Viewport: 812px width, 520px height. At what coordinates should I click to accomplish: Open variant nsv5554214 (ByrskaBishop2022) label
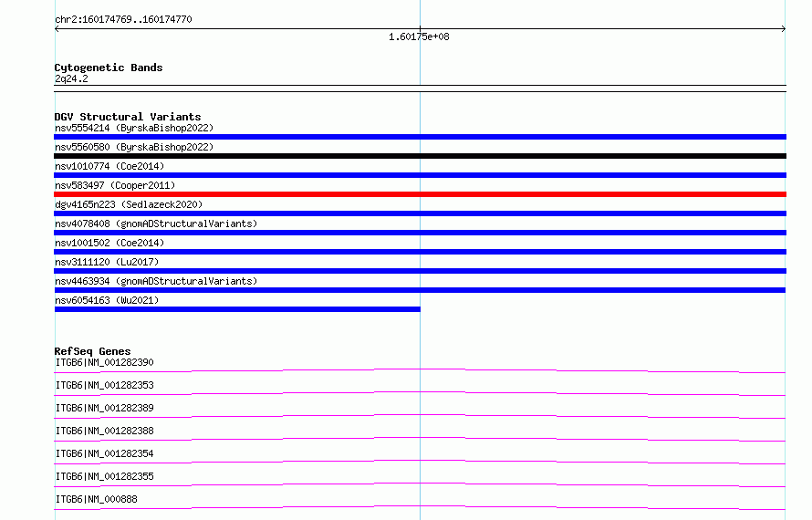(134, 128)
